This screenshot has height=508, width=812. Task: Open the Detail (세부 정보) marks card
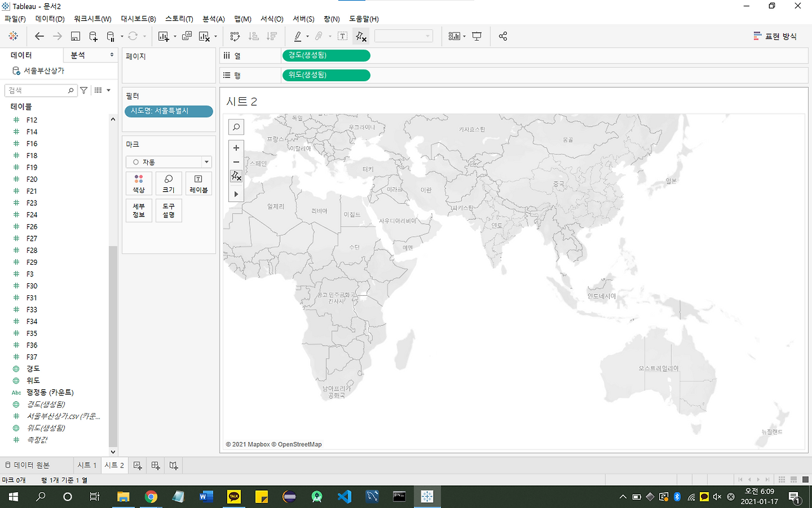click(138, 210)
